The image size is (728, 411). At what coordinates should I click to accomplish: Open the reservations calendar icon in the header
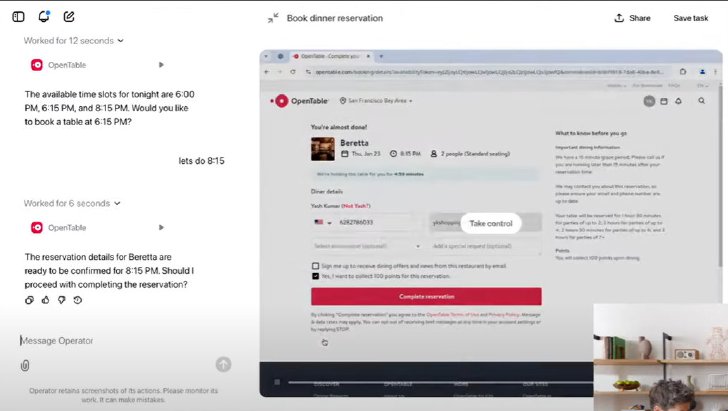664,101
